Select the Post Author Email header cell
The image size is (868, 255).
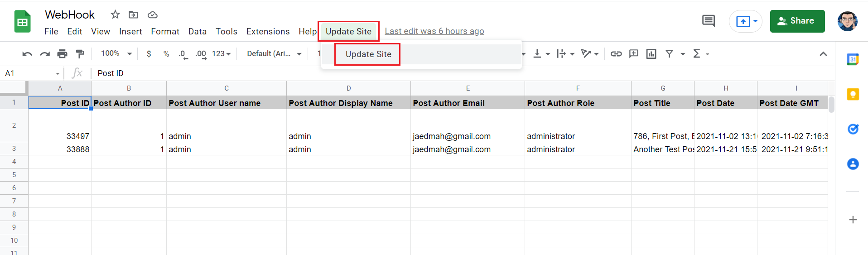(x=468, y=103)
